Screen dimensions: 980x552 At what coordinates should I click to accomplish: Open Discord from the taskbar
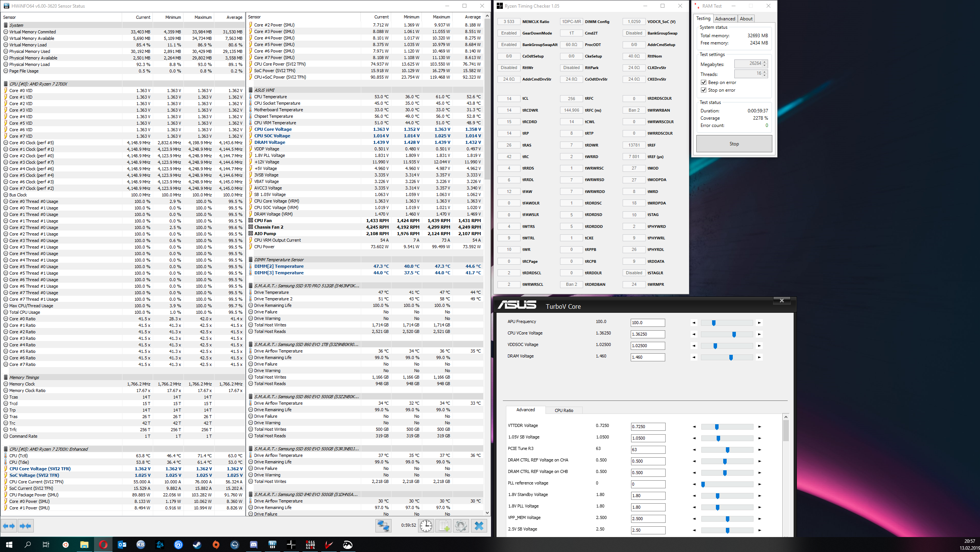253,544
